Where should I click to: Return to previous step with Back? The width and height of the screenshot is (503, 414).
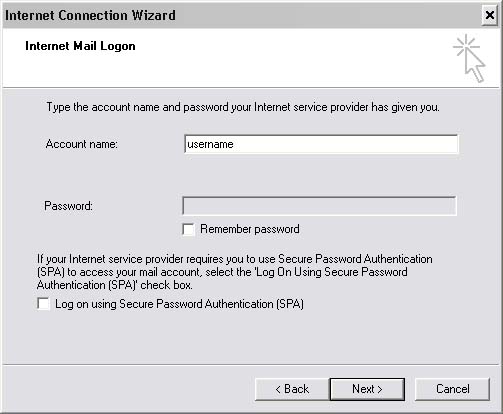point(292,389)
